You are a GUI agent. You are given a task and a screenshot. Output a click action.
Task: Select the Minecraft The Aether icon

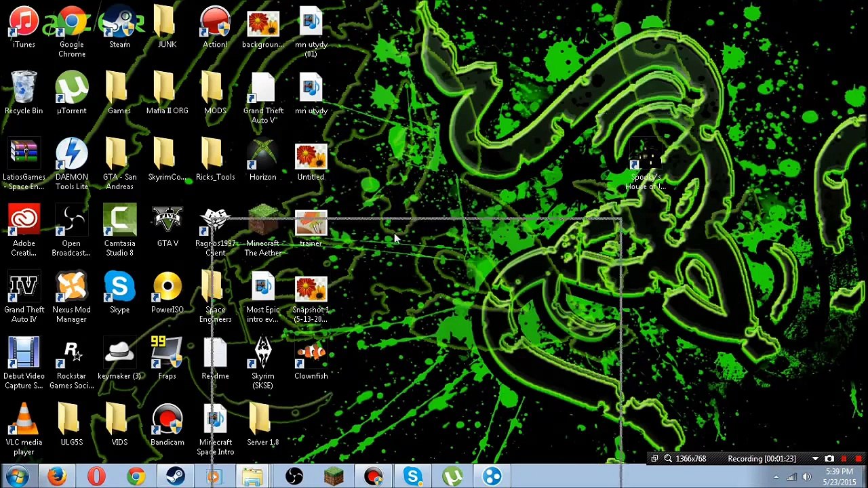[263, 231]
